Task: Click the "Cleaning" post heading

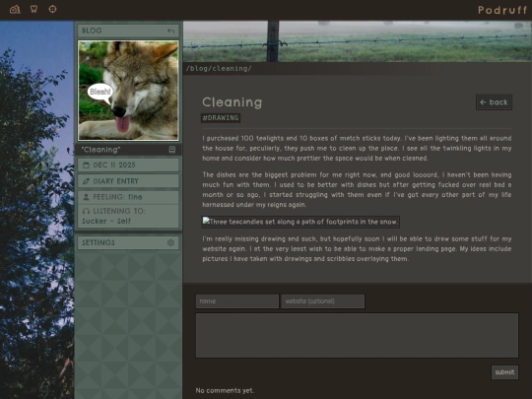Action: 233,102
